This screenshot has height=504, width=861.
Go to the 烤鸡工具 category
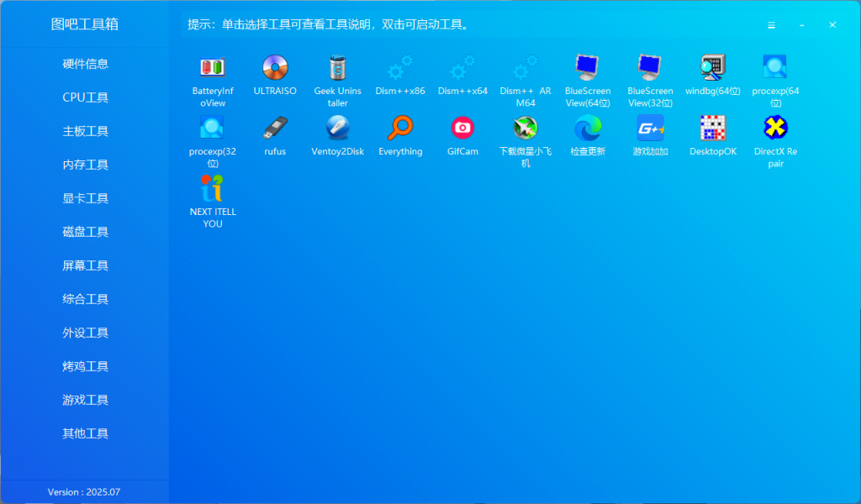click(85, 366)
